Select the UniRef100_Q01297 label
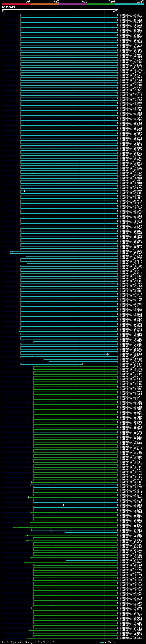Screen dimensions: 146x644 (x=131, y=53)
